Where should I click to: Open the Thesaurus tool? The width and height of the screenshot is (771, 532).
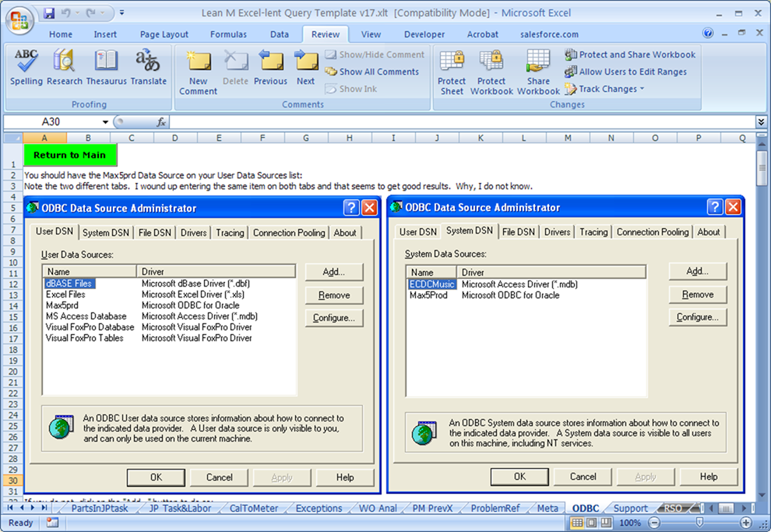106,67
